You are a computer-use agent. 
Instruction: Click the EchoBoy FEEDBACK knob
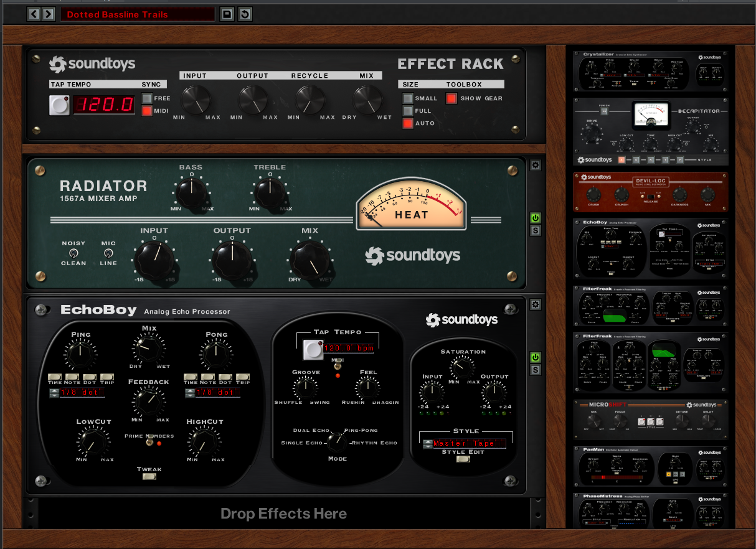pos(149,401)
